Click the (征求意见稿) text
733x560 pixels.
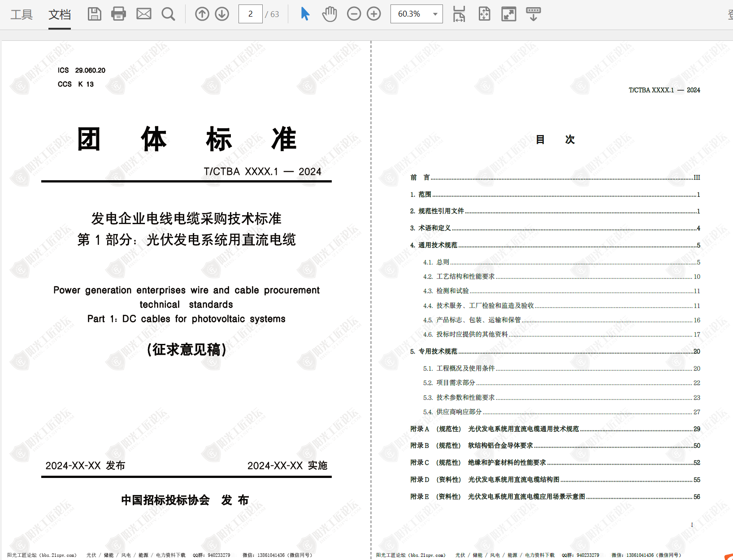pos(187,350)
